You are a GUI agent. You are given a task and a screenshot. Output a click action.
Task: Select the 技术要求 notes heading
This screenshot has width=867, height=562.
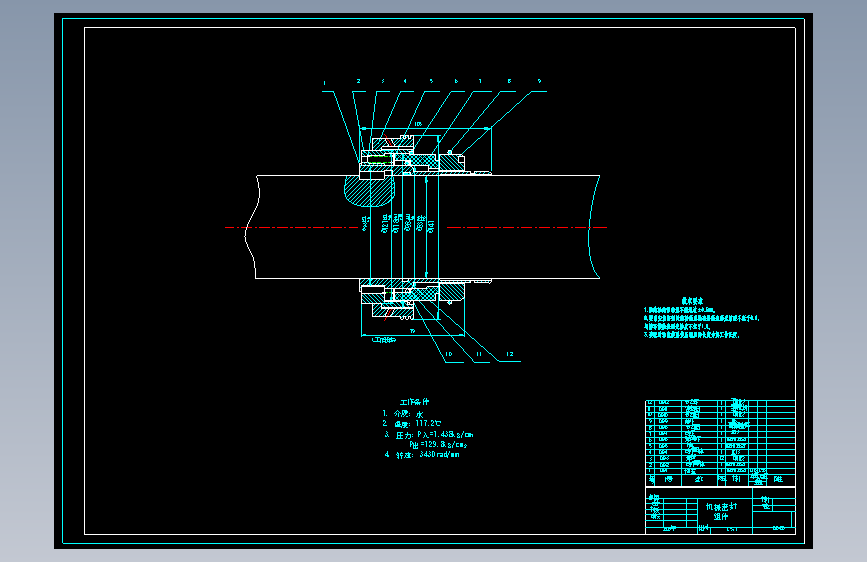pyautogui.click(x=692, y=301)
